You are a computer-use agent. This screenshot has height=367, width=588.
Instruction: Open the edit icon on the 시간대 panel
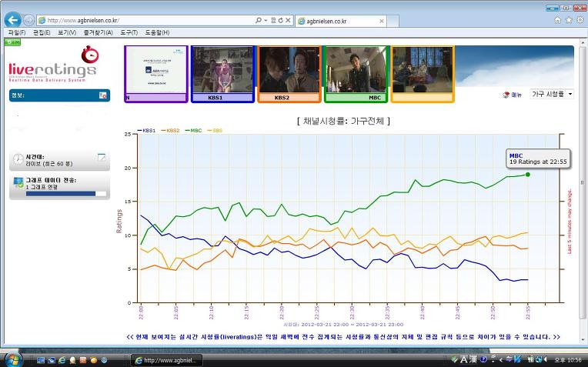102,158
